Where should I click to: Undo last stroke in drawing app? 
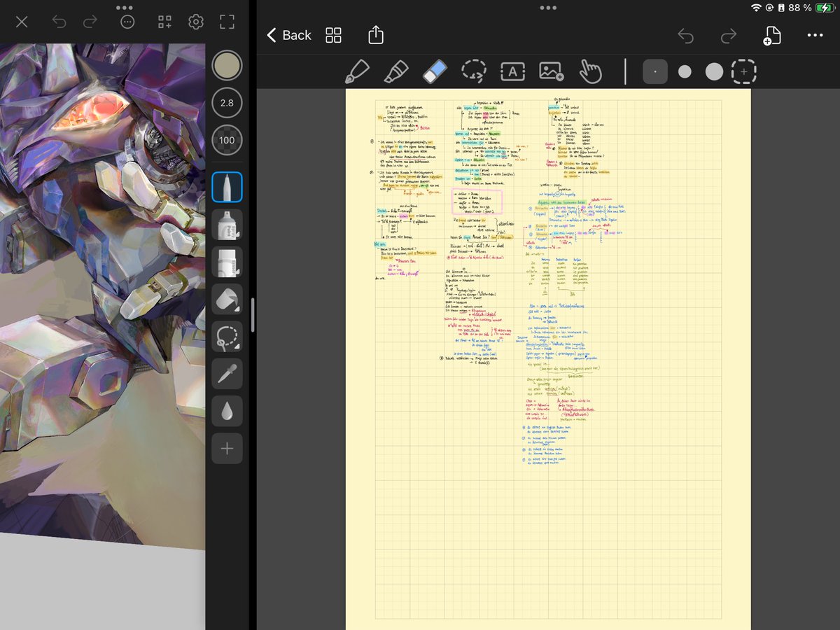59,22
